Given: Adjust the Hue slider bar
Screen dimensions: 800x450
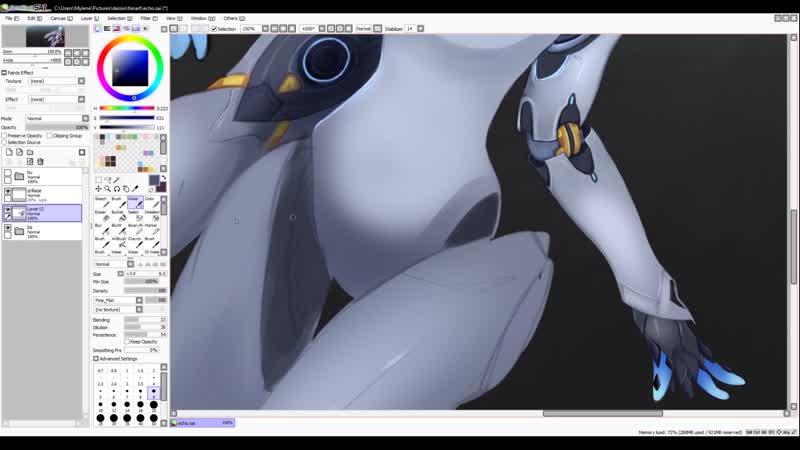Looking at the screenshot, I should 127,108.
